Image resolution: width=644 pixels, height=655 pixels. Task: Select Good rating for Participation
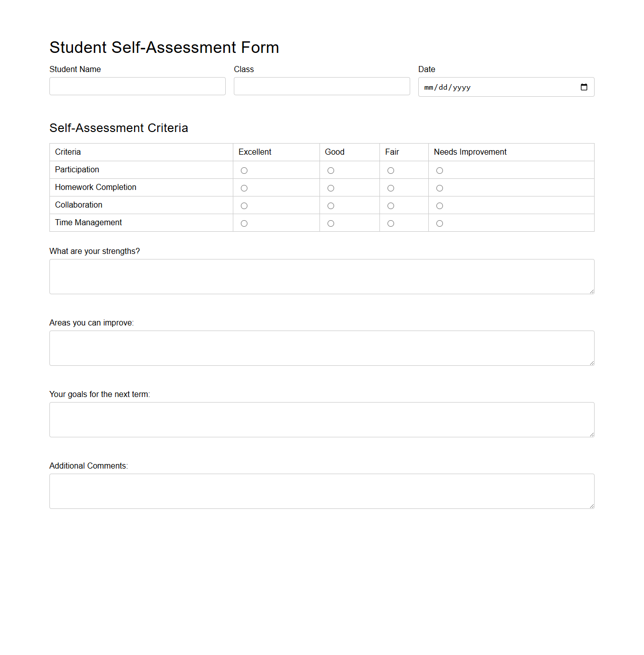coord(331,170)
